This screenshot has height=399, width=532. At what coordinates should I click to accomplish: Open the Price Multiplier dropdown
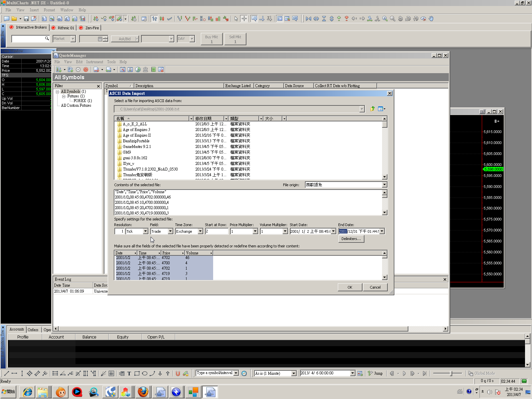[255, 231]
